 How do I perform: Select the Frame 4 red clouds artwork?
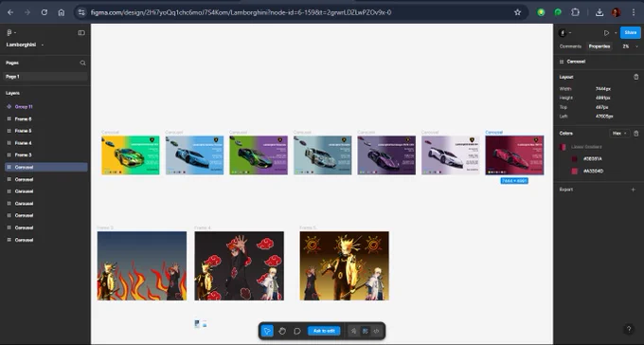pyautogui.click(x=239, y=265)
